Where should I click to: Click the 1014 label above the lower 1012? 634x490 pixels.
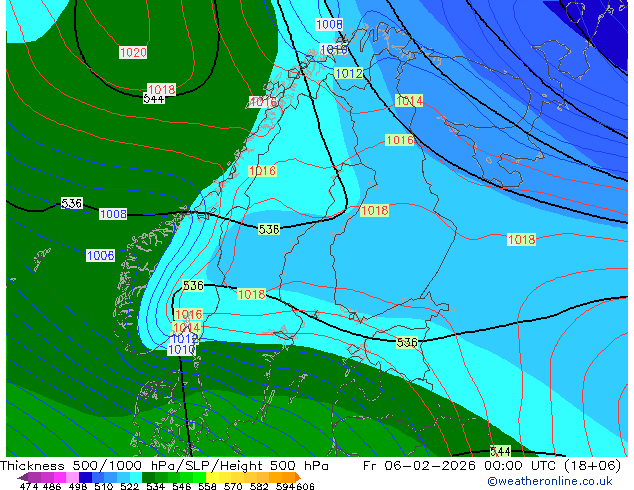186,327
